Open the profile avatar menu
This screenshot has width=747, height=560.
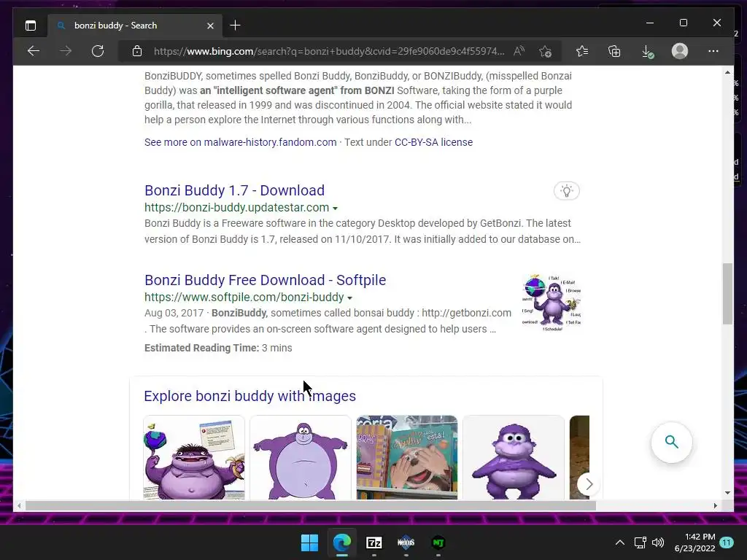[680, 51]
